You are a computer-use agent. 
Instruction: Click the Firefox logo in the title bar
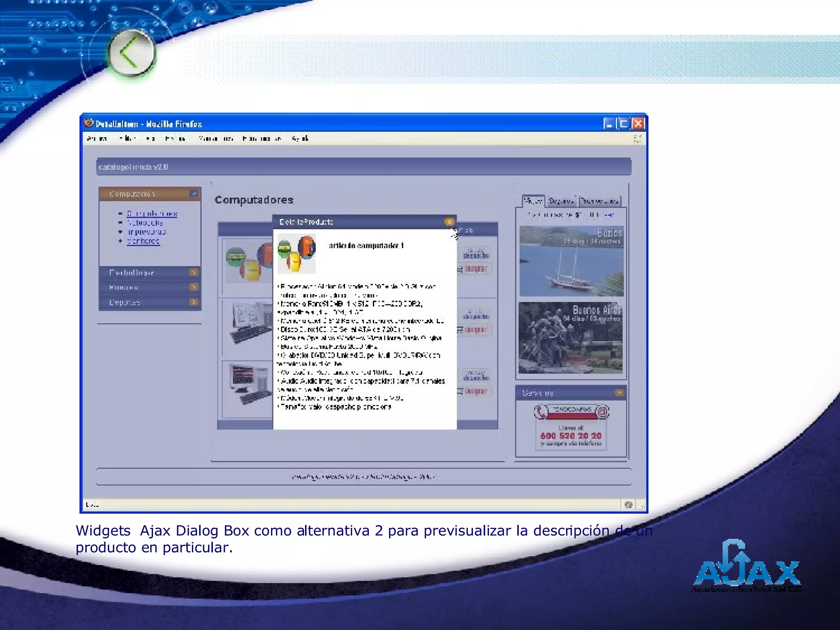point(89,123)
